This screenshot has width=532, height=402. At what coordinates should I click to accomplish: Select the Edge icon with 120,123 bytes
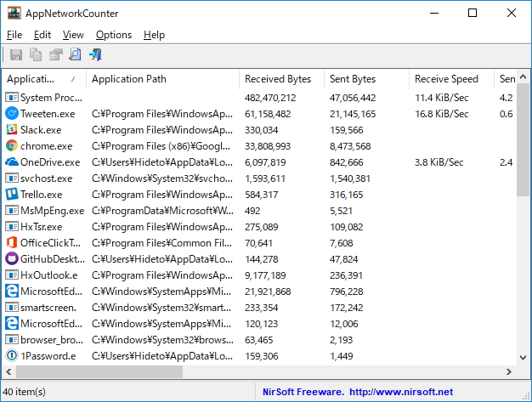point(12,324)
